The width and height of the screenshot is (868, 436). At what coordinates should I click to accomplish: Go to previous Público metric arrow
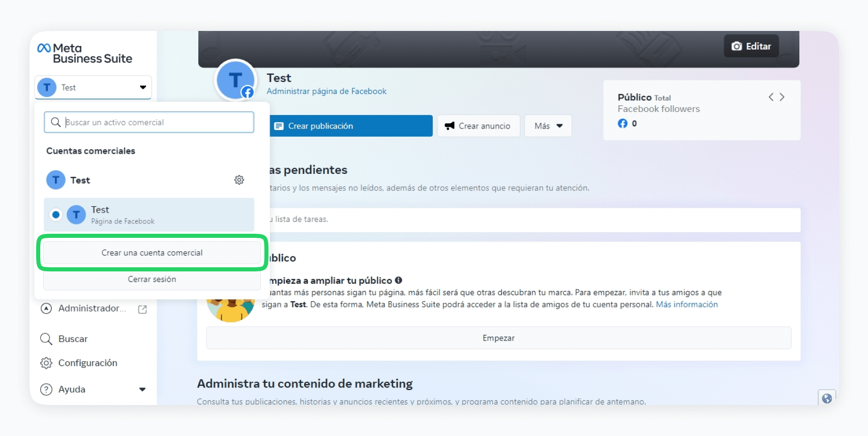pyautogui.click(x=771, y=97)
